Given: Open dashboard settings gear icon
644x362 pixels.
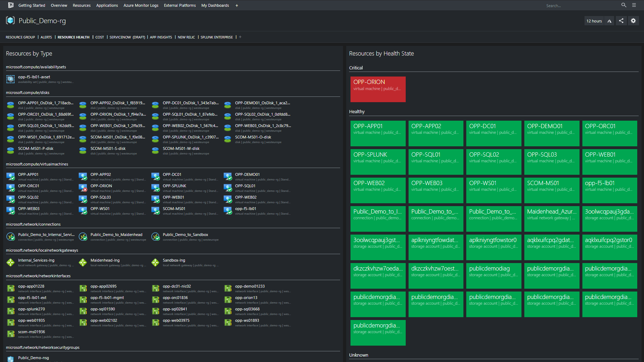Looking at the screenshot, I should (x=633, y=21).
